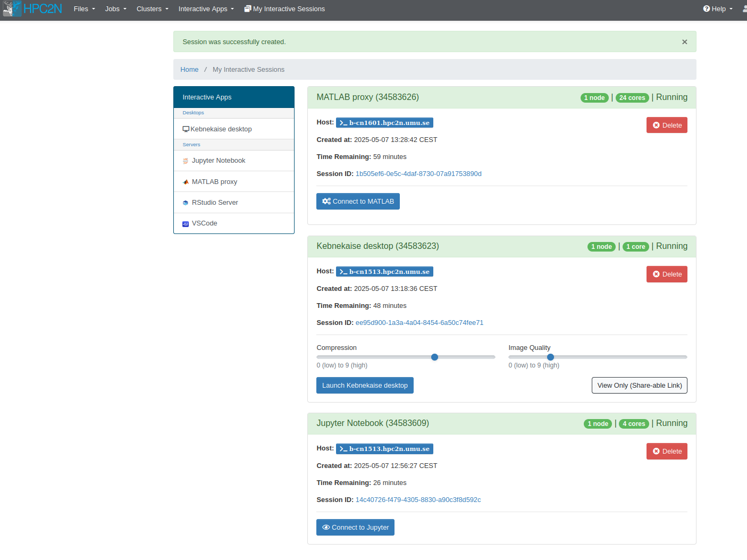Open Jupyter Notebook app in sidebar
The image size is (747, 560).
[x=234, y=161]
